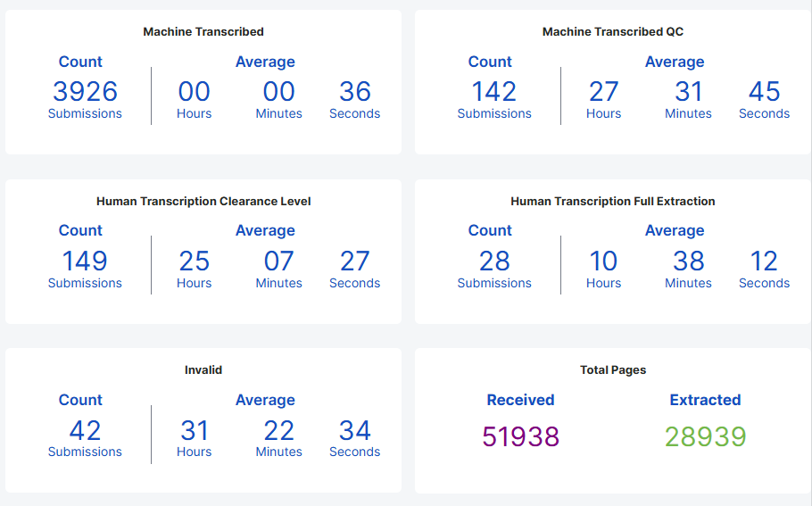Click the Extracted label in Total Pages
This screenshot has height=506, width=812.
pyautogui.click(x=705, y=401)
